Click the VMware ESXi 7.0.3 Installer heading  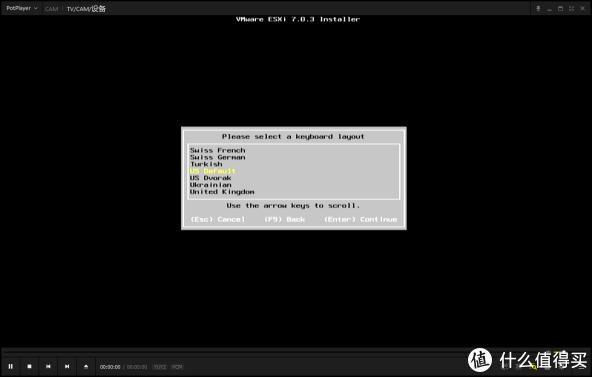(x=298, y=19)
